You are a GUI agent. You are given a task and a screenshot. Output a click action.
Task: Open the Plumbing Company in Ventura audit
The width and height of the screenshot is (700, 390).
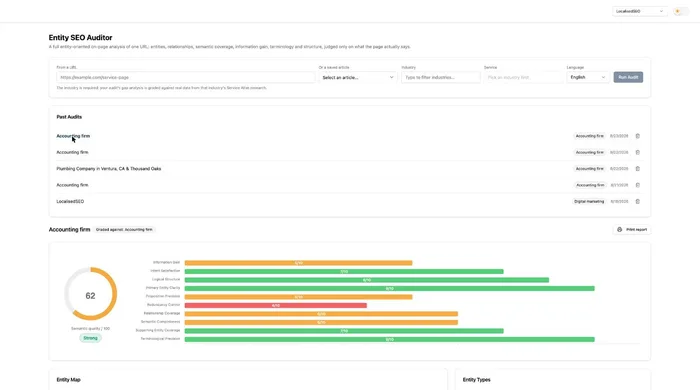click(x=108, y=169)
